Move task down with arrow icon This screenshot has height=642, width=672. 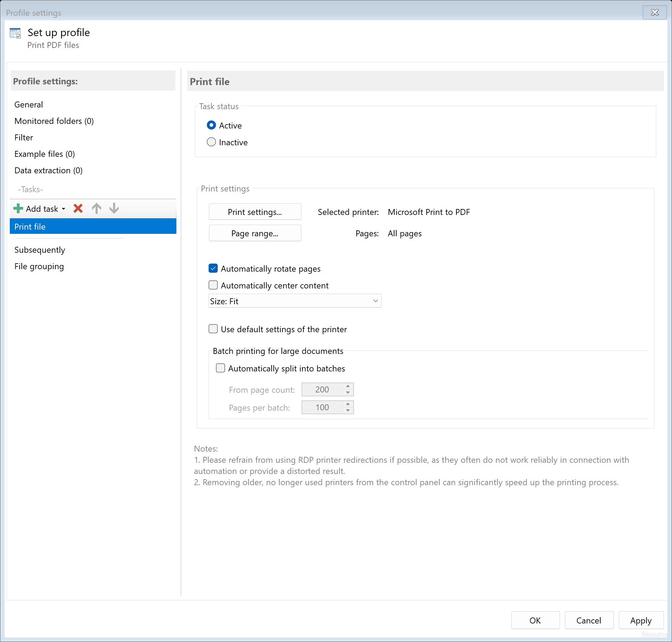pyautogui.click(x=114, y=209)
